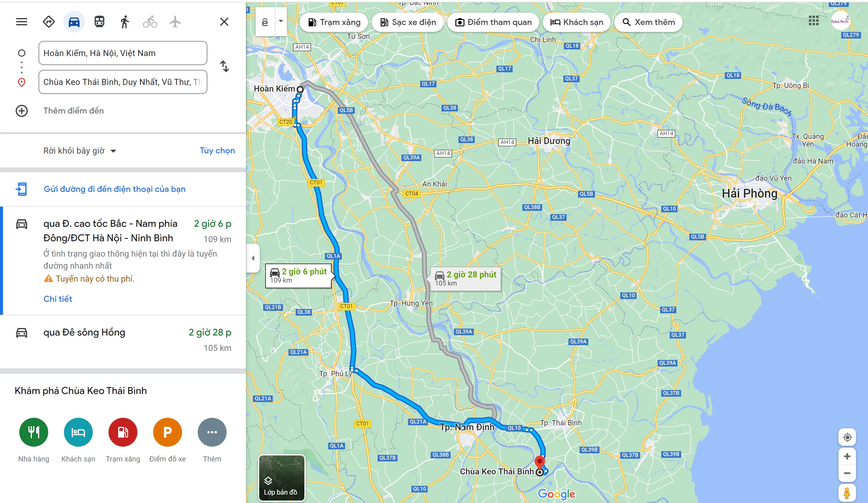The image size is (868, 503).
Task: Zoom in the map with plus button
Action: [847, 457]
